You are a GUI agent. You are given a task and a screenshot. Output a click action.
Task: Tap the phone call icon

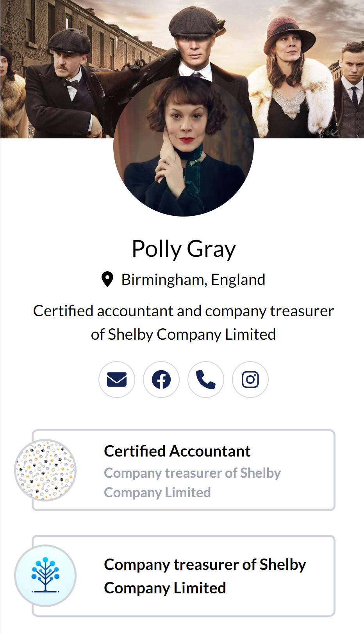pos(206,380)
